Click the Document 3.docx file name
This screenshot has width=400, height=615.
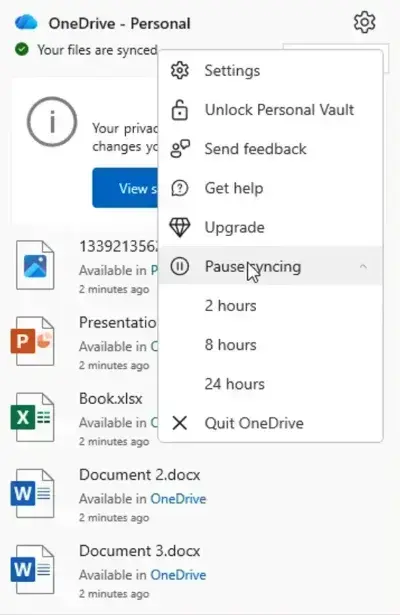[140, 551]
